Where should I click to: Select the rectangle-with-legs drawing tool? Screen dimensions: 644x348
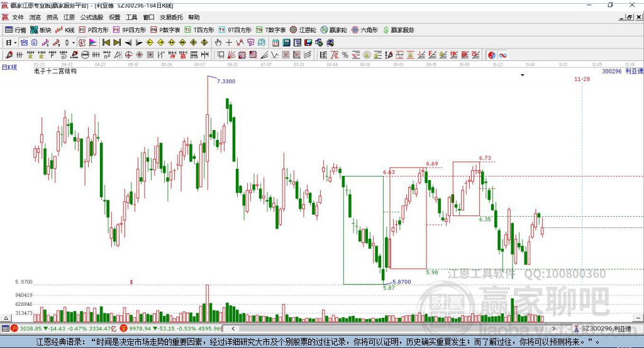(221, 55)
